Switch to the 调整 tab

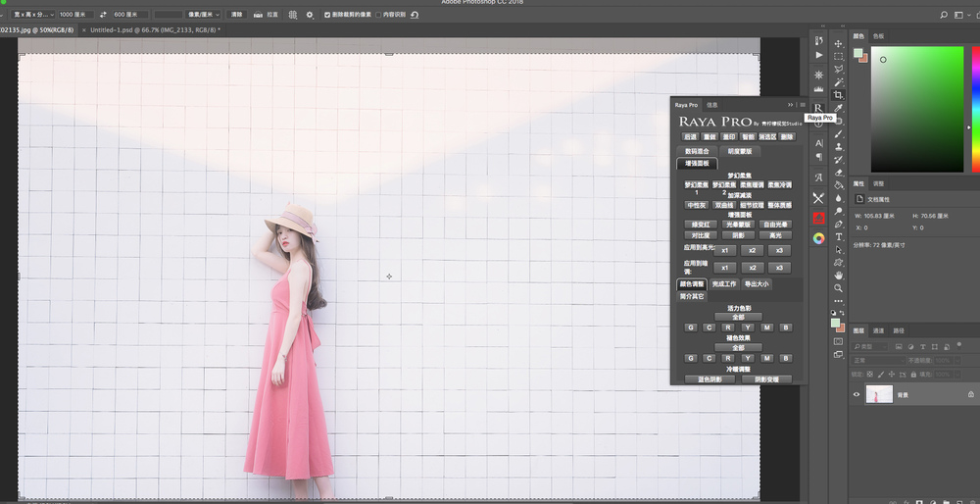tap(878, 183)
